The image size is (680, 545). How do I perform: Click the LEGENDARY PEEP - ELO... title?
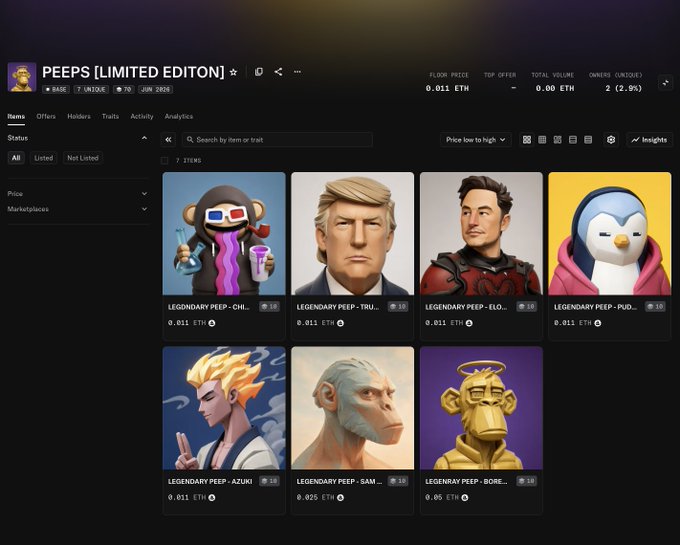(x=466, y=307)
